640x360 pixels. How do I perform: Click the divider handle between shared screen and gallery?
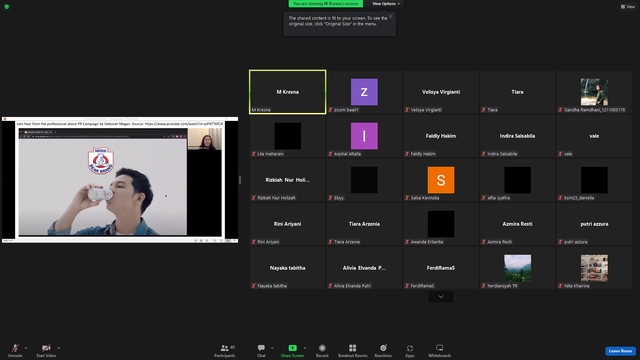[x=240, y=180]
